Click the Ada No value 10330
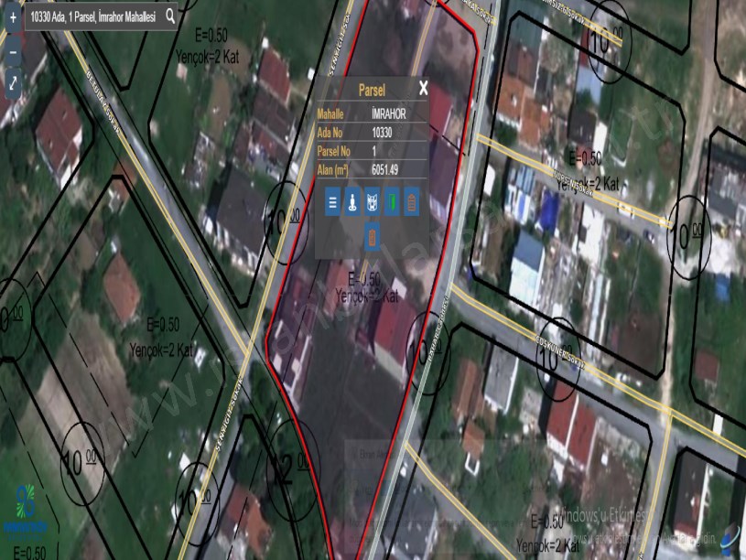The image size is (746, 560). tap(383, 132)
